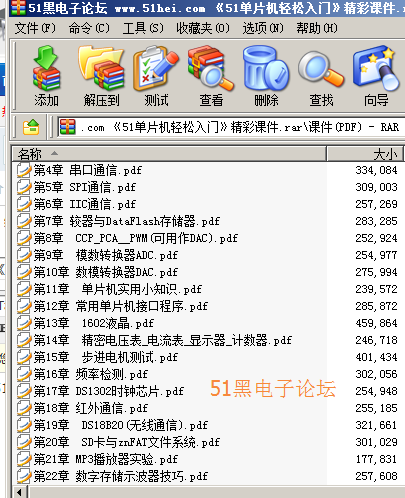The height and width of the screenshot is (498, 405).
Task: Go up one folder level button
Action: (x=31, y=127)
